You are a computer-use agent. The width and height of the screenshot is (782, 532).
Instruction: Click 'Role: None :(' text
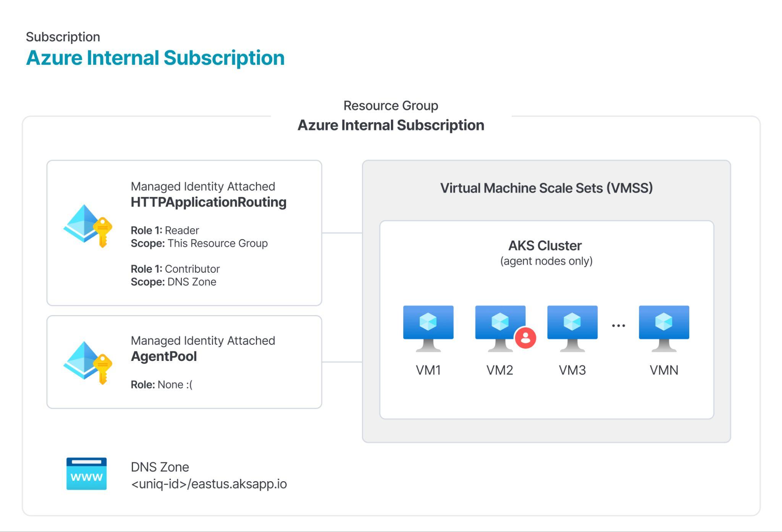point(162,385)
